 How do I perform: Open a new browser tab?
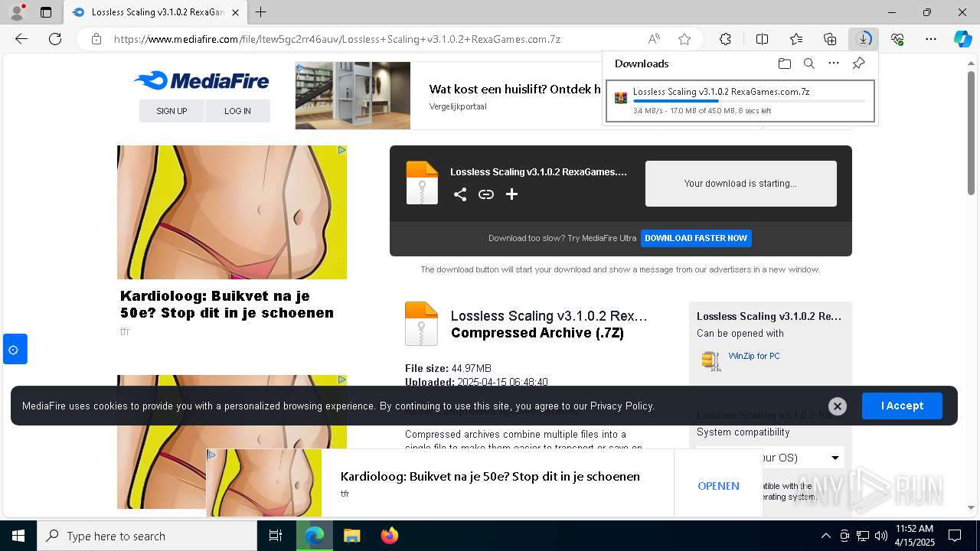tap(261, 12)
